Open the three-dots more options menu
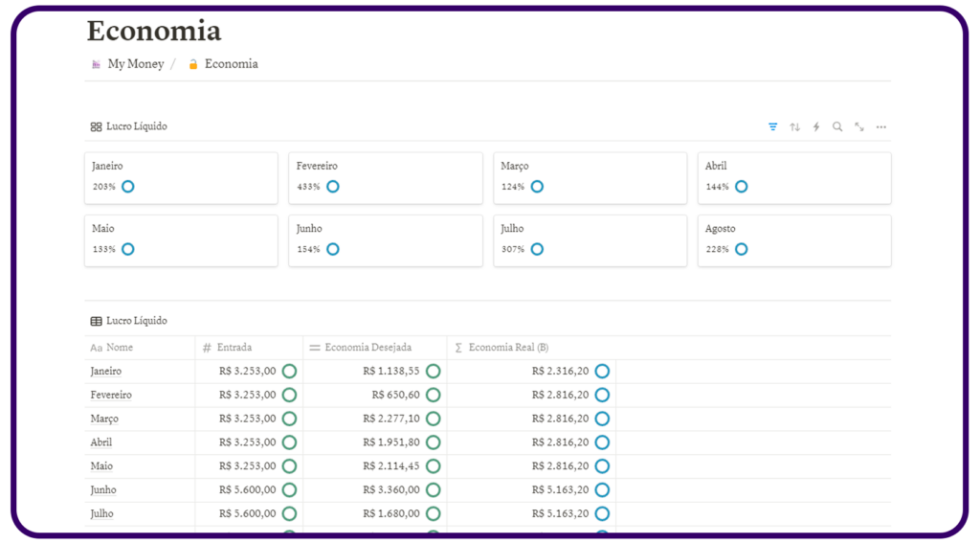The image size is (980, 544). 881,126
